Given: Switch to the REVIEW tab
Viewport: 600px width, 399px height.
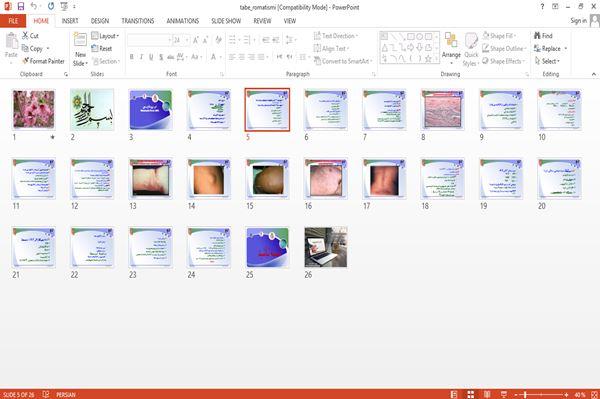Looking at the screenshot, I should coord(262,21).
